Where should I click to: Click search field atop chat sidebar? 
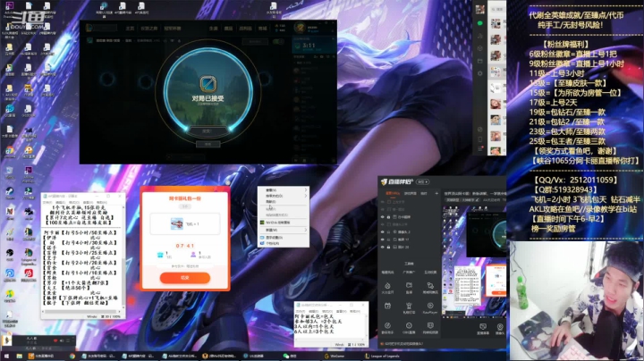pyautogui.click(x=497, y=9)
